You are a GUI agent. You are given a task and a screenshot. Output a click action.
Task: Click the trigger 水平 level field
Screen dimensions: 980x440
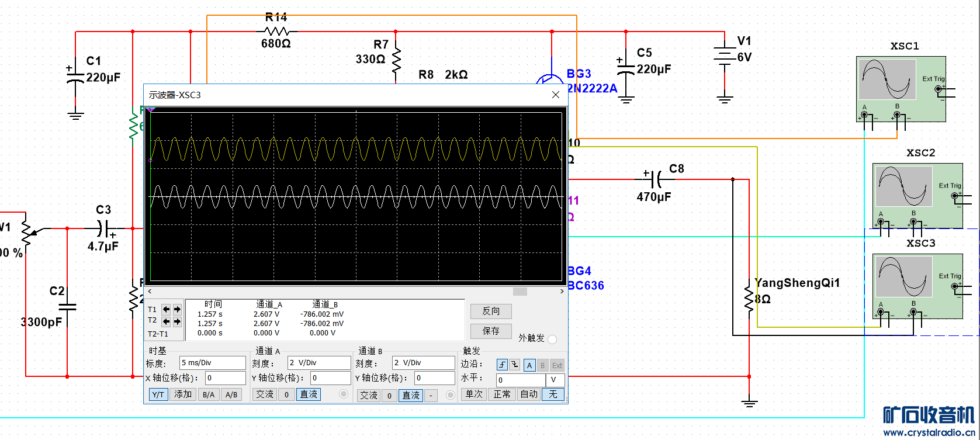tap(521, 380)
